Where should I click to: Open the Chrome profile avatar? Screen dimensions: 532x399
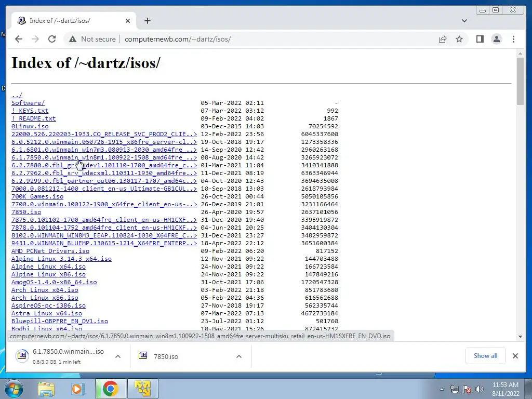(497, 39)
